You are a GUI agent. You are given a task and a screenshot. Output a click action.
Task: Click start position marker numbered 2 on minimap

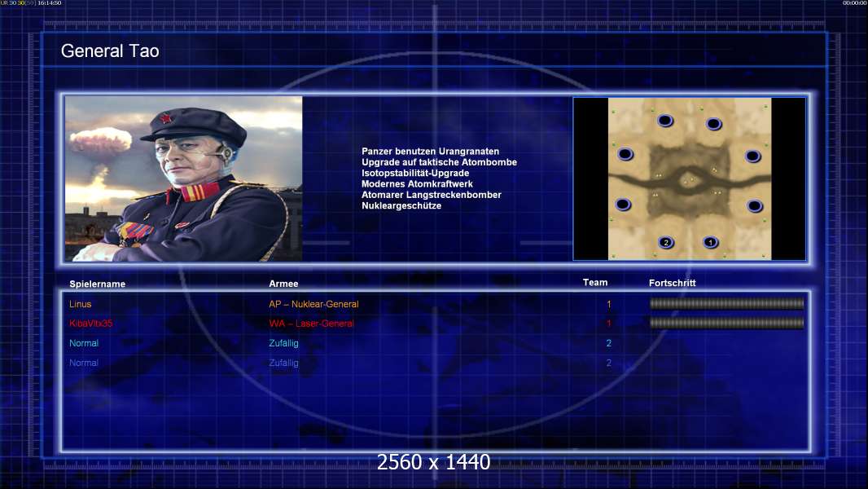(666, 242)
